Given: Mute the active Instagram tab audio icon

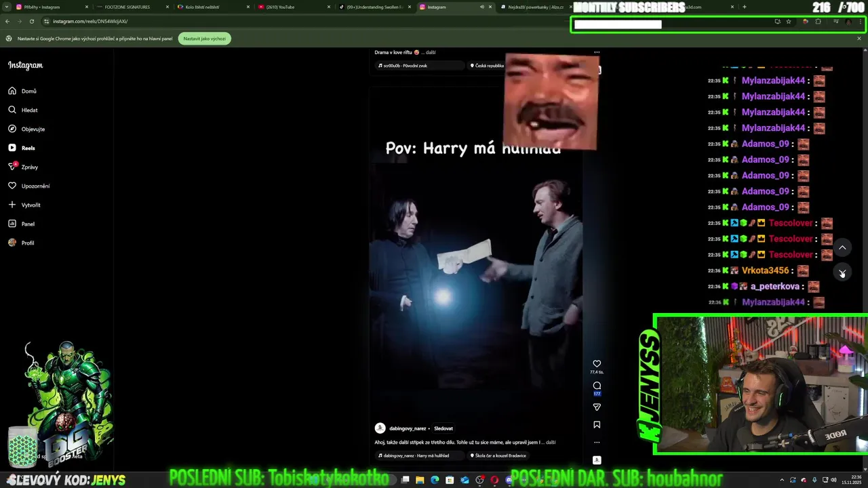Looking at the screenshot, I should (482, 7).
